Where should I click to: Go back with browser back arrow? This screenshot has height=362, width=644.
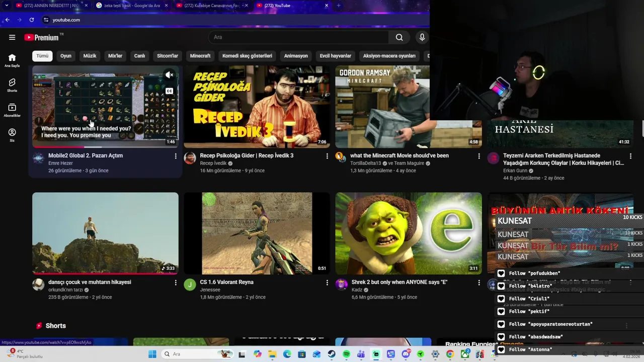click(7, 20)
